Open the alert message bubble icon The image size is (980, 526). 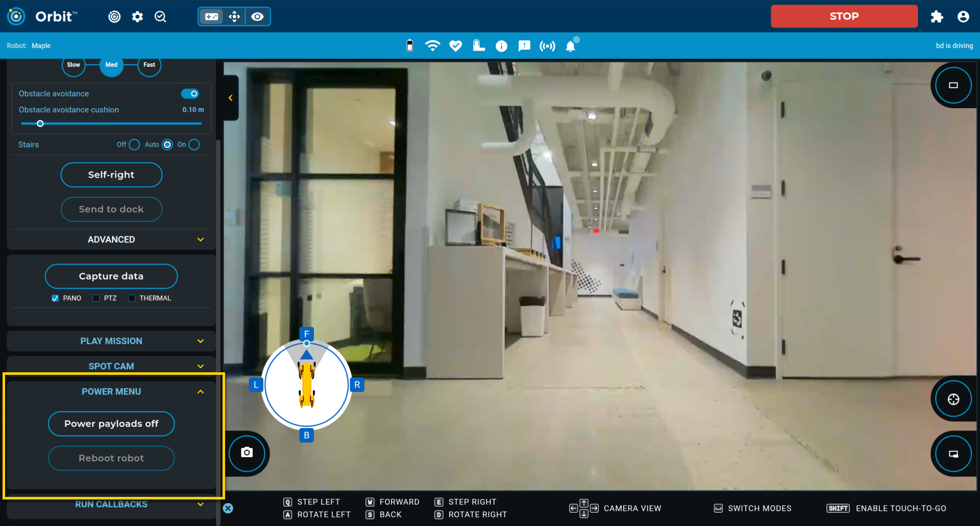[524, 46]
